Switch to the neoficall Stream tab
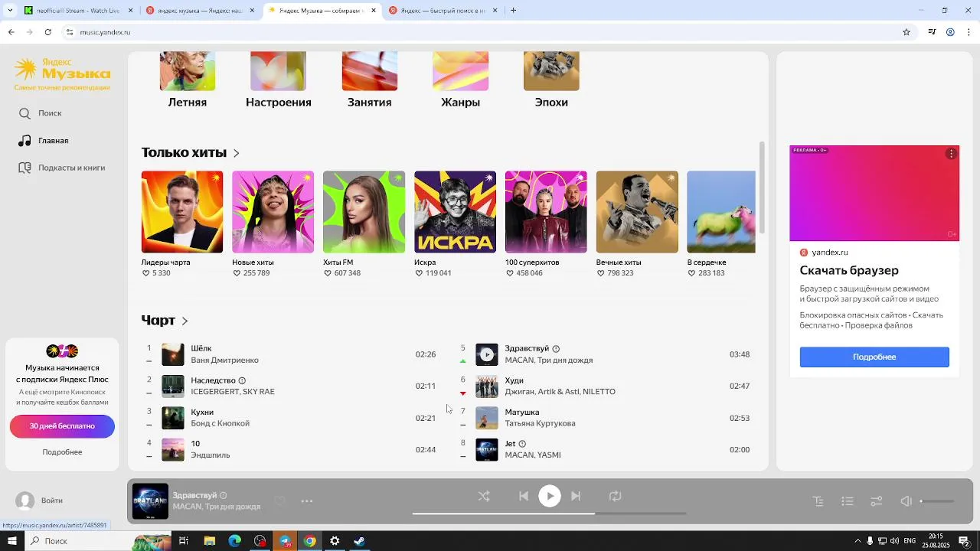980x551 pixels. click(x=79, y=11)
